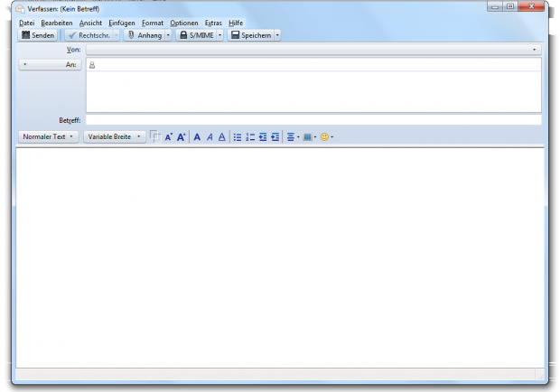Screen dimensions: 560x392
Task: Open the Datei menu
Action: pyautogui.click(x=27, y=23)
